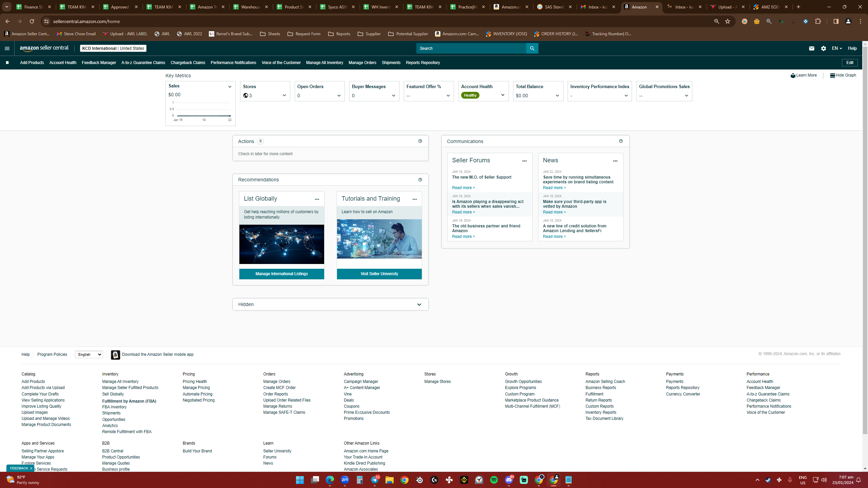
Task: Open the Seller Central hamburger menu
Action: pos(7,48)
